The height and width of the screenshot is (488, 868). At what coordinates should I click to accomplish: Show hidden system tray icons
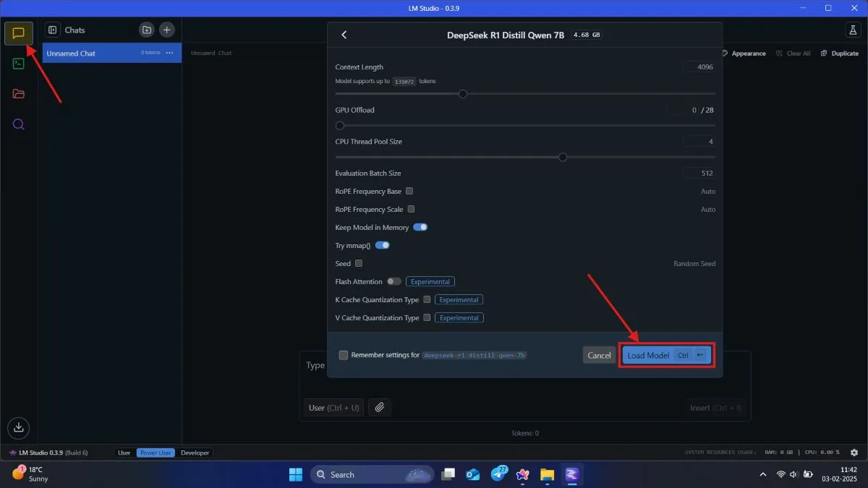tap(763, 474)
